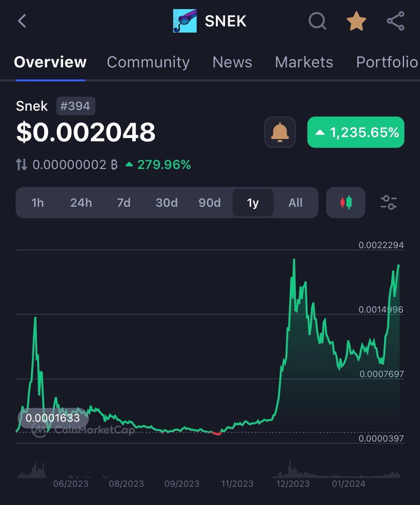Switch to the Community tab
This screenshot has height=505, width=420.
(x=148, y=62)
